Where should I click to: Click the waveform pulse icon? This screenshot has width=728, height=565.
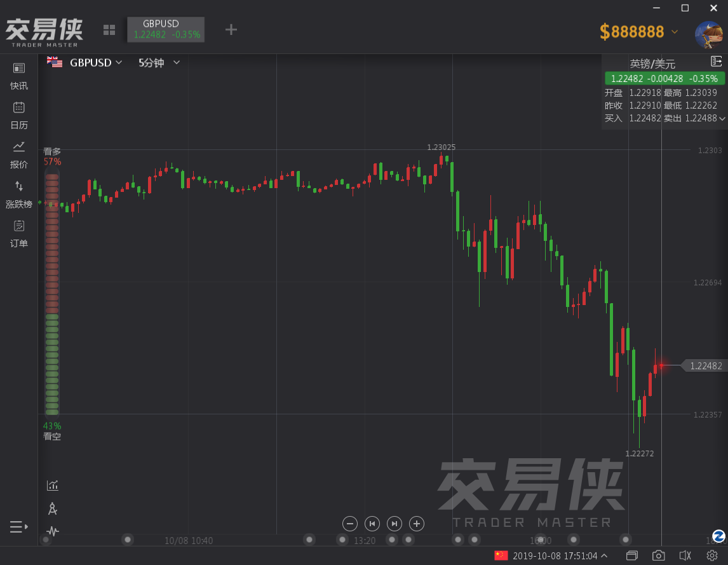click(53, 531)
